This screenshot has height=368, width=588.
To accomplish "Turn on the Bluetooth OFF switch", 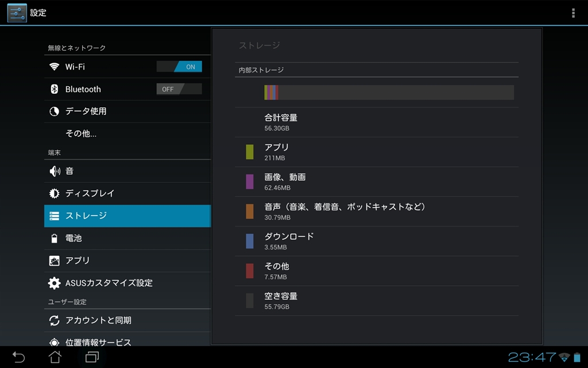I will [179, 89].
